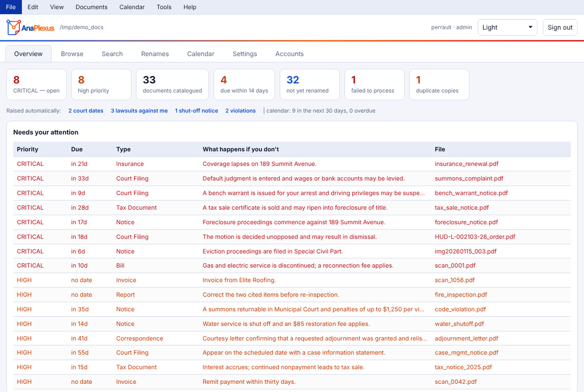584x392 pixels.
Task: Follow the 1 shut-off notice link
Action: (x=197, y=111)
